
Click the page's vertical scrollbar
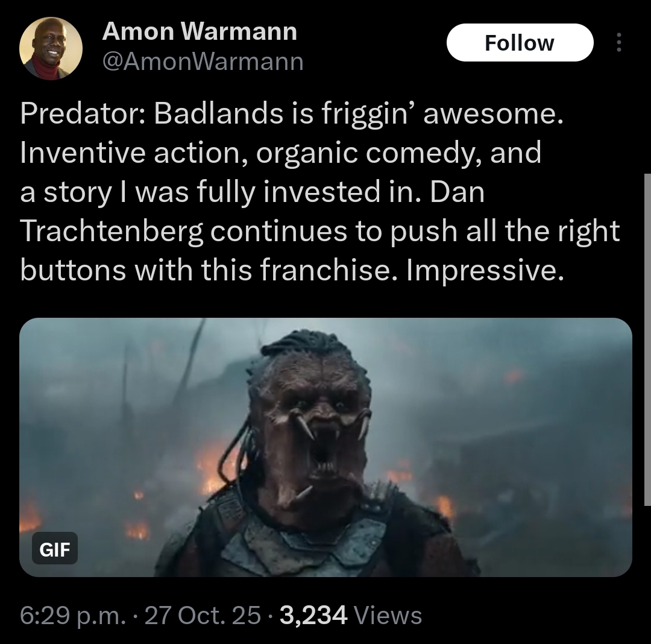click(x=647, y=339)
